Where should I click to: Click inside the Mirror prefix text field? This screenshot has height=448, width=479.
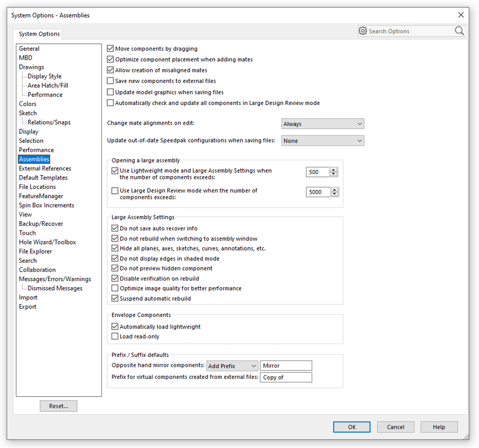coord(286,365)
